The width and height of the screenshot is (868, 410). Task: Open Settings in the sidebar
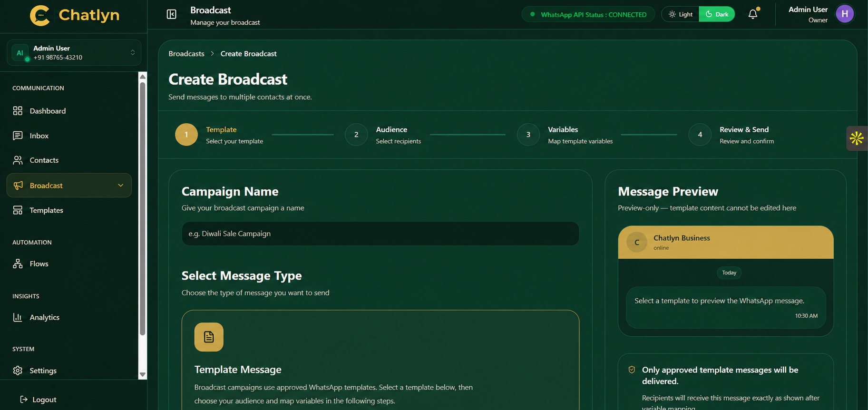(69, 371)
